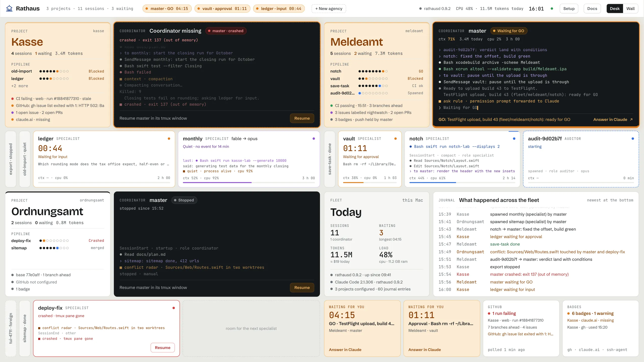Click the green connection status dot beside 16:01

[552, 8]
